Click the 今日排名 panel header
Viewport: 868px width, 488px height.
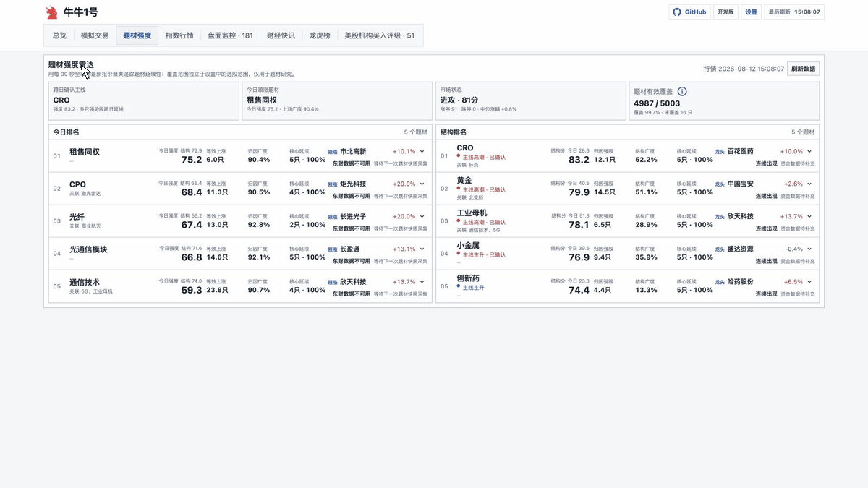point(240,132)
